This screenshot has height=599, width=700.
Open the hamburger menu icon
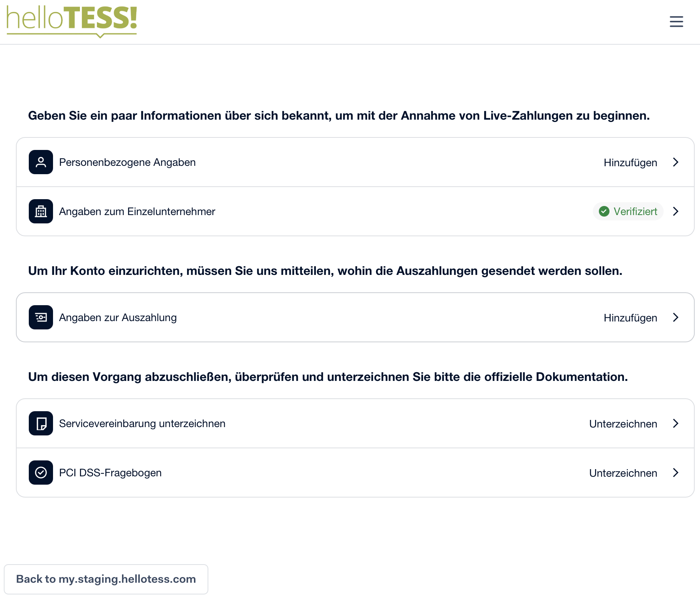[676, 22]
